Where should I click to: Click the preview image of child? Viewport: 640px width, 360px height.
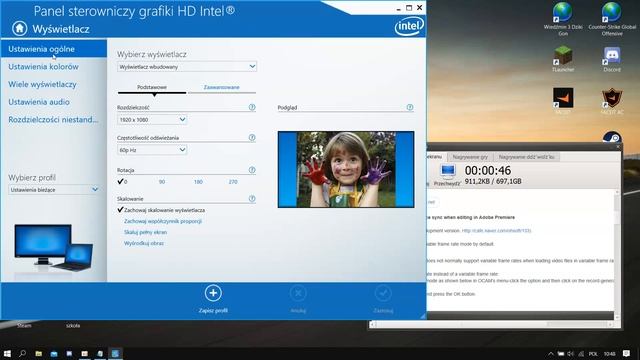click(346, 169)
